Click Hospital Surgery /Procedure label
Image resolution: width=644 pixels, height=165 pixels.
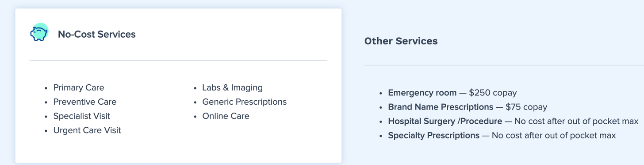445,122
